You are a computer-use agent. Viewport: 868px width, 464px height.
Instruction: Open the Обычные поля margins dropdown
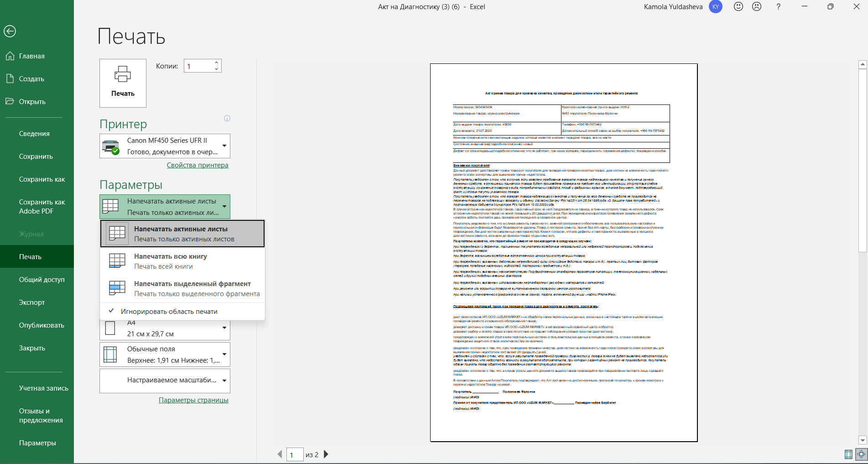165,355
